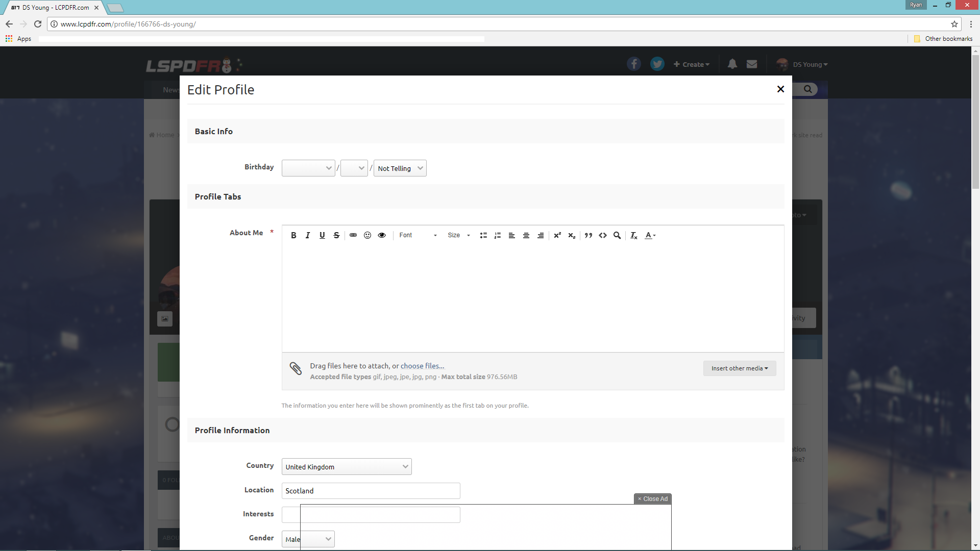Click the Location field containing Scotland
Screen dimensions: 980x551
point(371,491)
